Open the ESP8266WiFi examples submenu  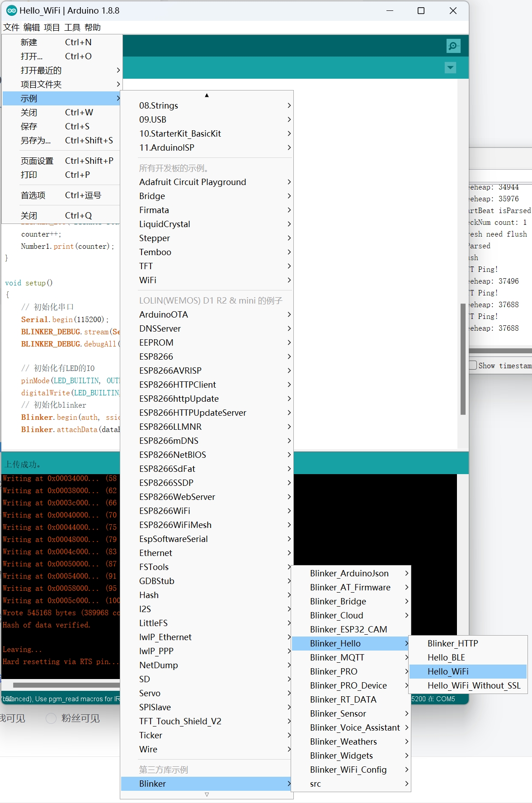tap(207, 511)
